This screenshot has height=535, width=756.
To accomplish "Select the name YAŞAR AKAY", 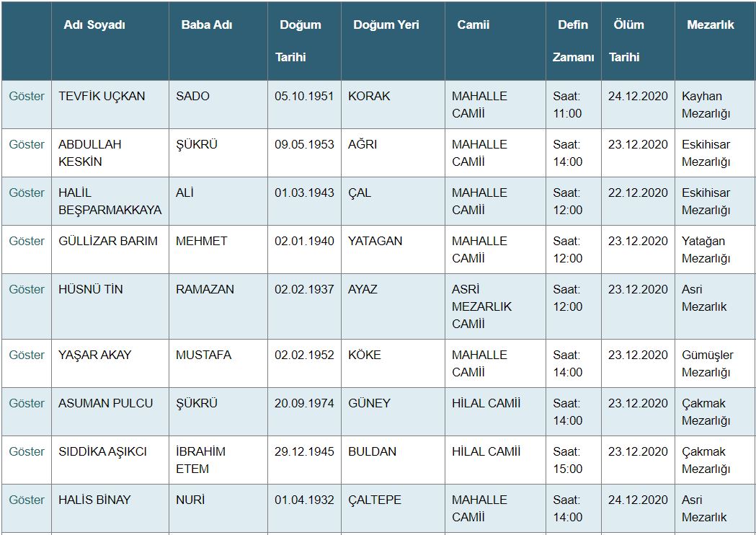I will [x=94, y=355].
